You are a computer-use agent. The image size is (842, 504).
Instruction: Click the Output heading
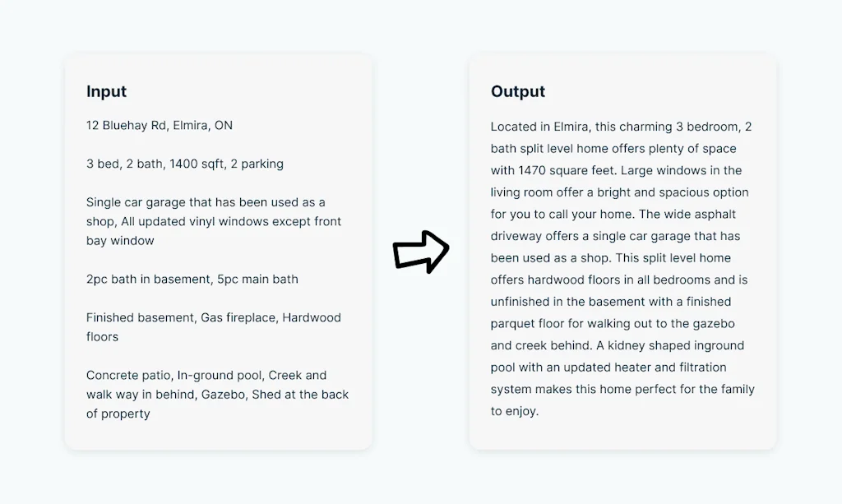518,91
